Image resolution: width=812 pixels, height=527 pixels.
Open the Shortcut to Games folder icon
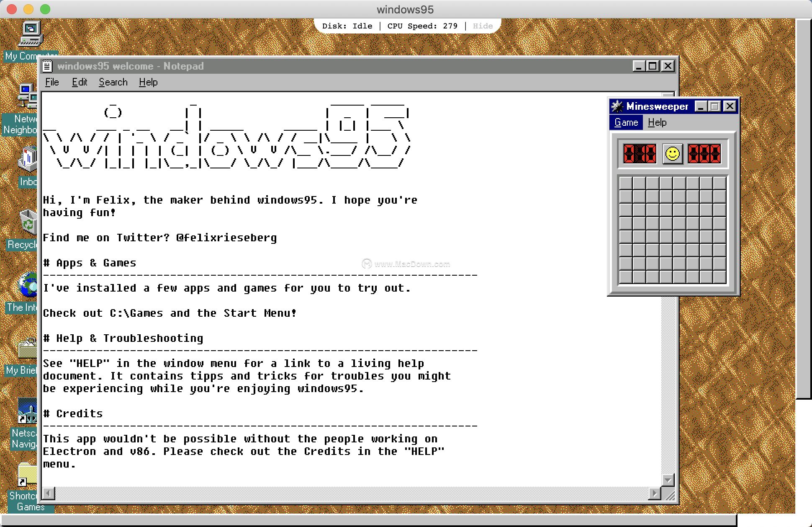pos(28,474)
